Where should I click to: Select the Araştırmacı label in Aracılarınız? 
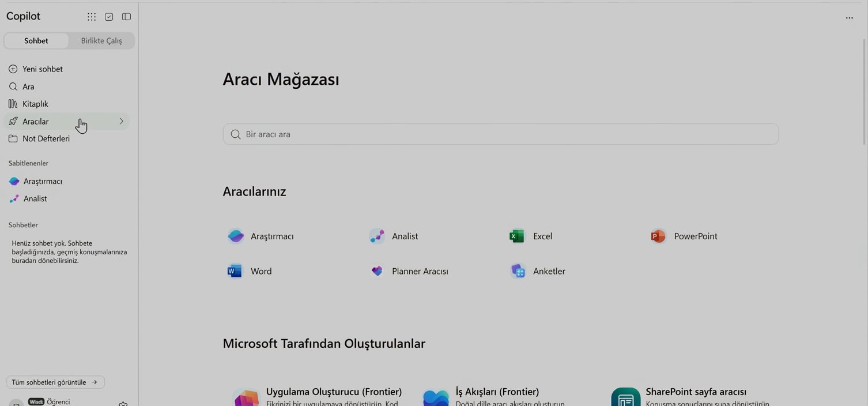(272, 236)
